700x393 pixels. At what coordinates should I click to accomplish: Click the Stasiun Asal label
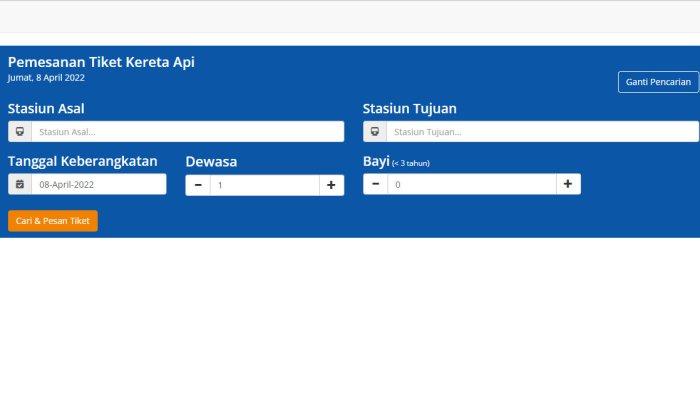coord(46,109)
